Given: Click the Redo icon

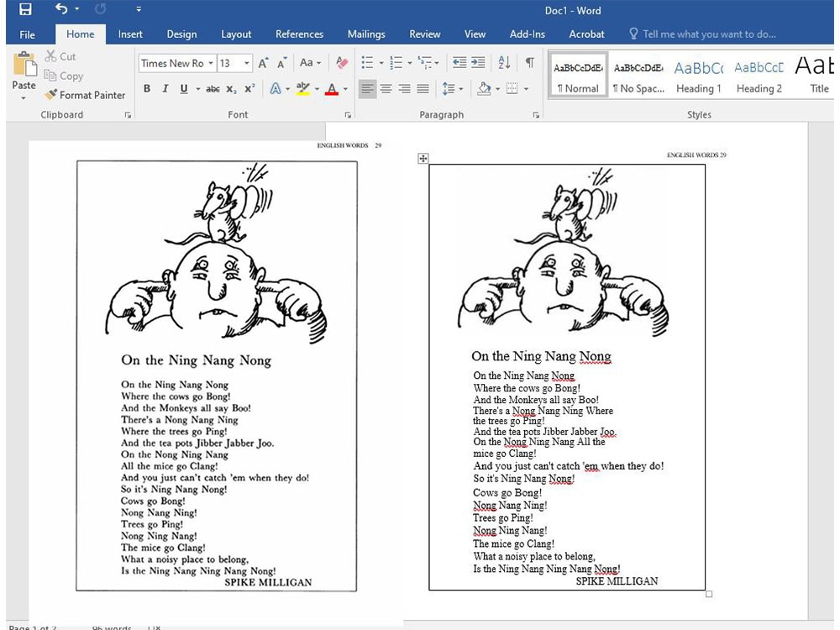Looking at the screenshot, I should coord(100,8).
